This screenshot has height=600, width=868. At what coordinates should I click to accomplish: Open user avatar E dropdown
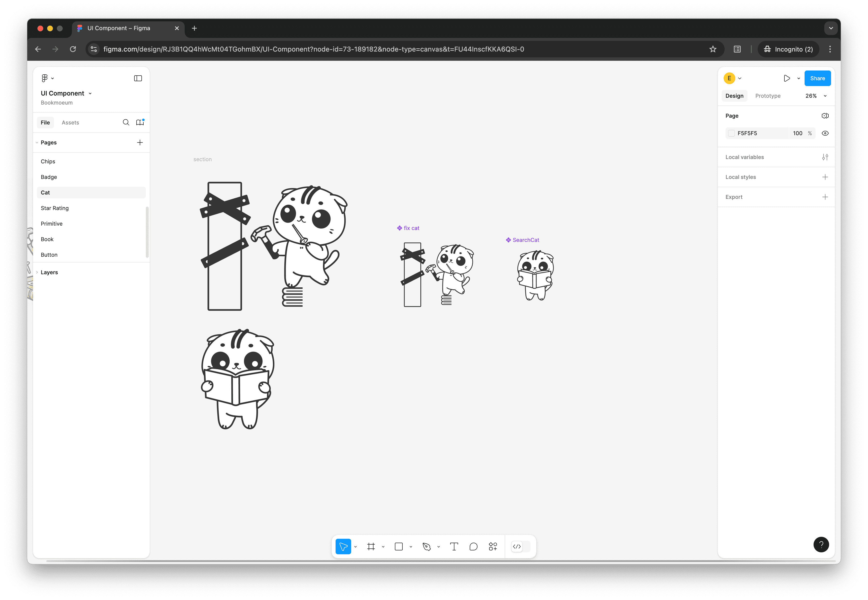(x=732, y=78)
